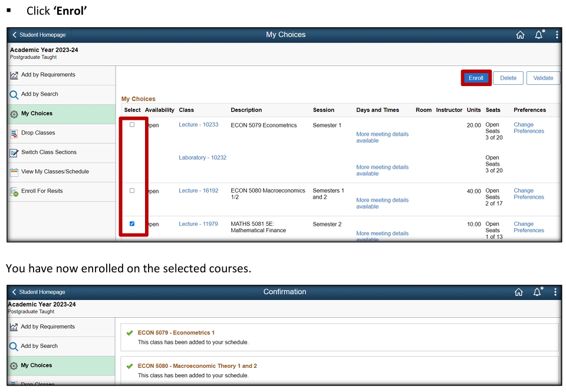Image resolution: width=566 pixels, height=392 pixels.
Task: Click the Home icon in Confirmation header
Action: tap(519, 292)
